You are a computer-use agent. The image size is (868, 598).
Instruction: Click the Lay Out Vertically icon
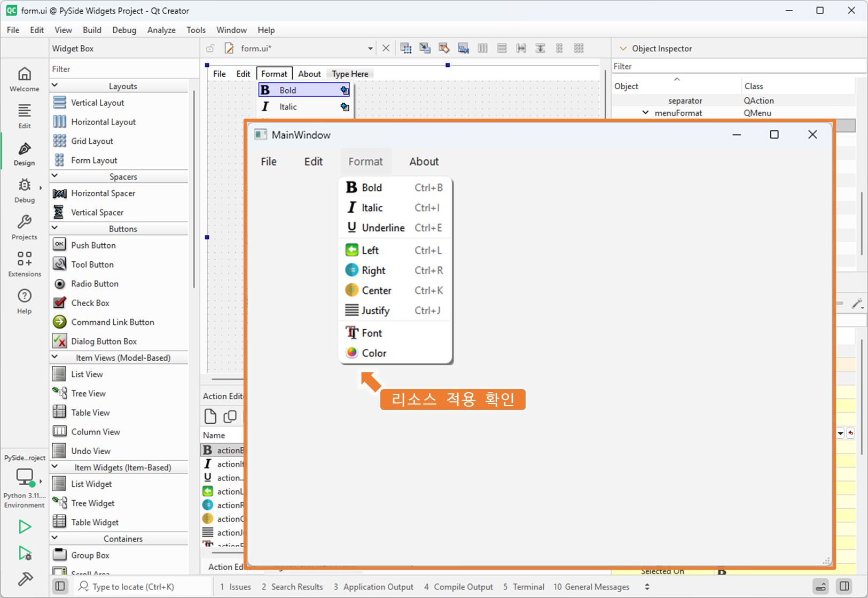502,48
